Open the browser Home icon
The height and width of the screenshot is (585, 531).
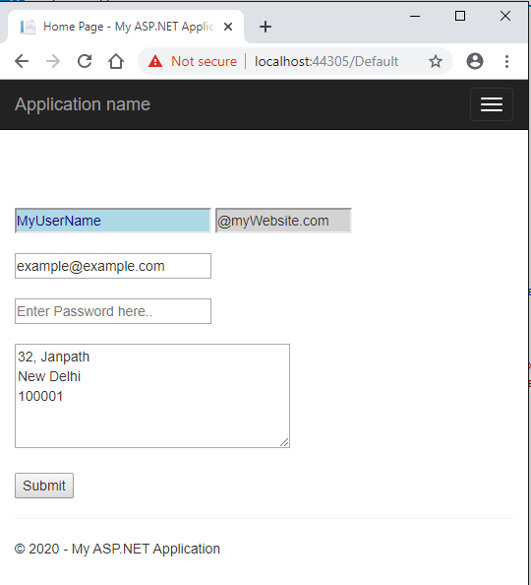pyautogui.click(x=116, y=61)
